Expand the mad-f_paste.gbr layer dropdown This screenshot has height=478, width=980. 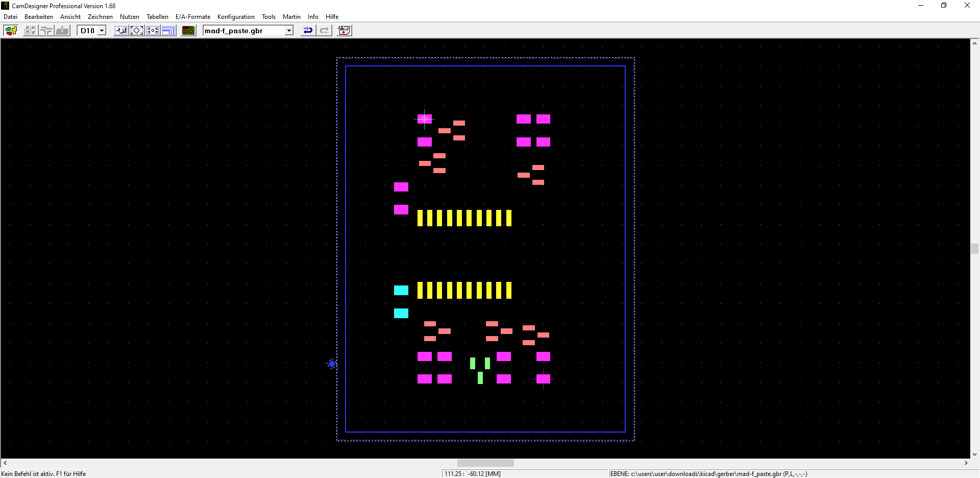coord(289,31)
